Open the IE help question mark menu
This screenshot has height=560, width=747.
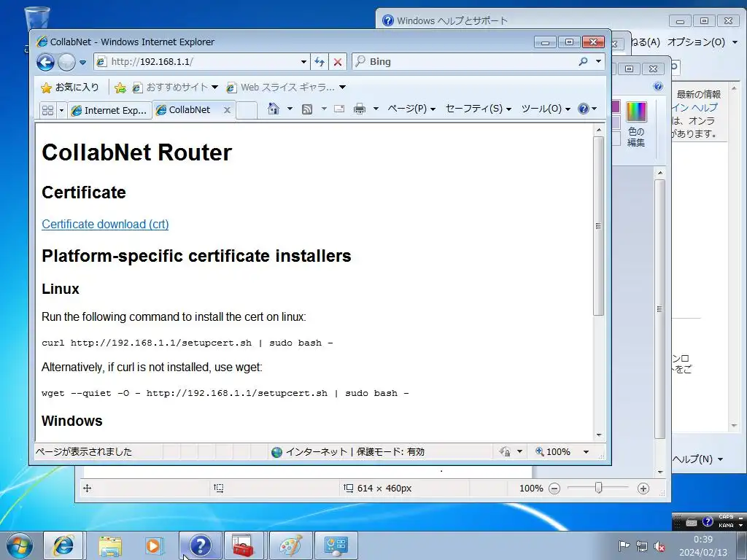pyautogui.click(x=587, y=109)
